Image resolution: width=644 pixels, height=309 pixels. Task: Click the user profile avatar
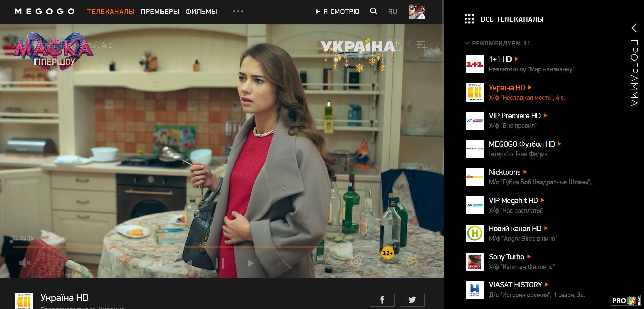417,11
